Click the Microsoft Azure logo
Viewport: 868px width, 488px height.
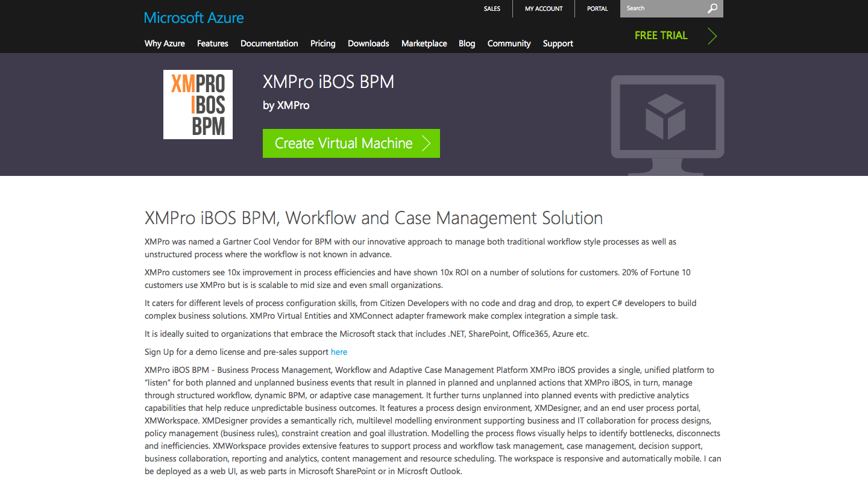[194, 17]
